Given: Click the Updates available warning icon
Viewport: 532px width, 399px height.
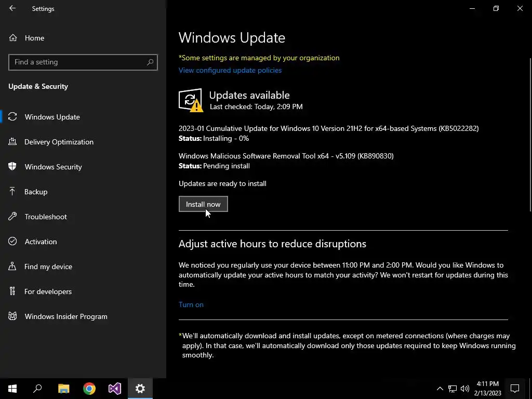Looking at the screenshot, I should pos(191,100).
